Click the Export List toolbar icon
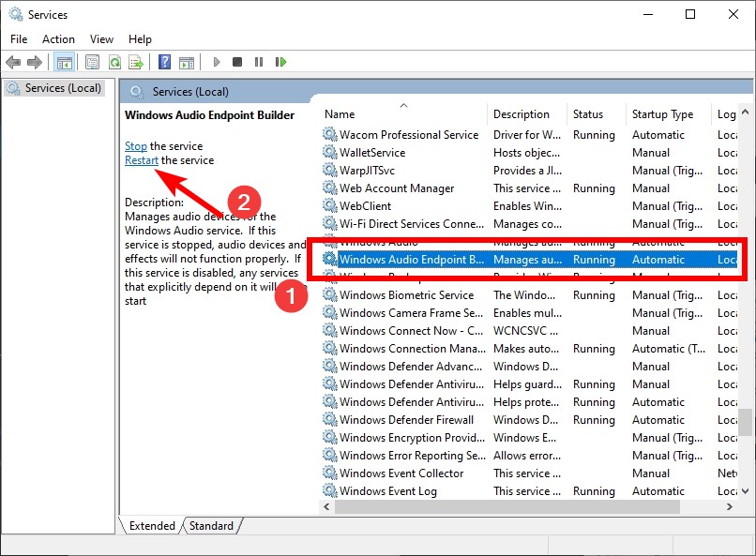The image size is (756, 556). pos(136,62)
